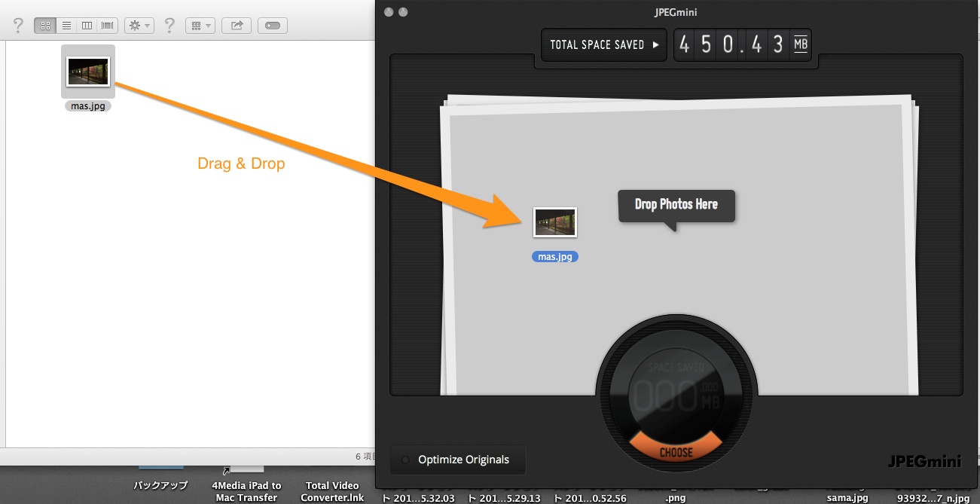Click the TOTAL SPACE SAVED button
The width and height of the screenshot is (980, 504).
pyautogui.click(x=605, y=44)
